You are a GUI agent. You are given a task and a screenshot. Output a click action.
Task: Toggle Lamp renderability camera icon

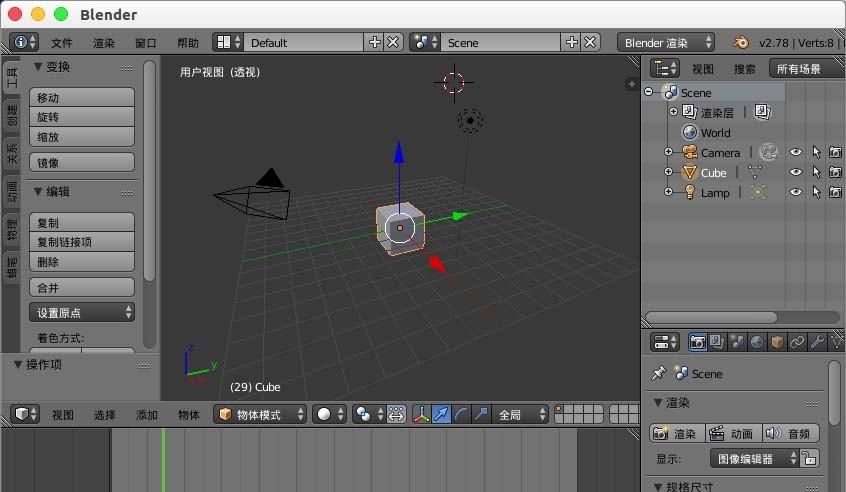click(835, 193)
